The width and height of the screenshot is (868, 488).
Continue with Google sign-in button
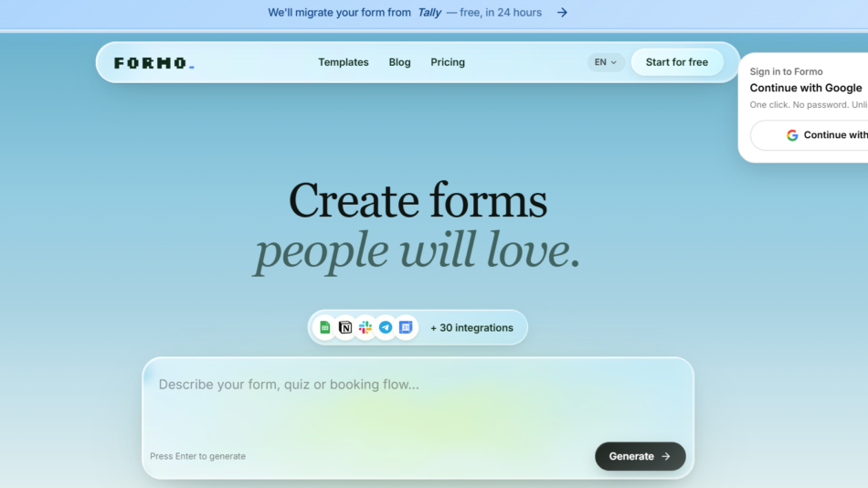[x=810, y=135]
